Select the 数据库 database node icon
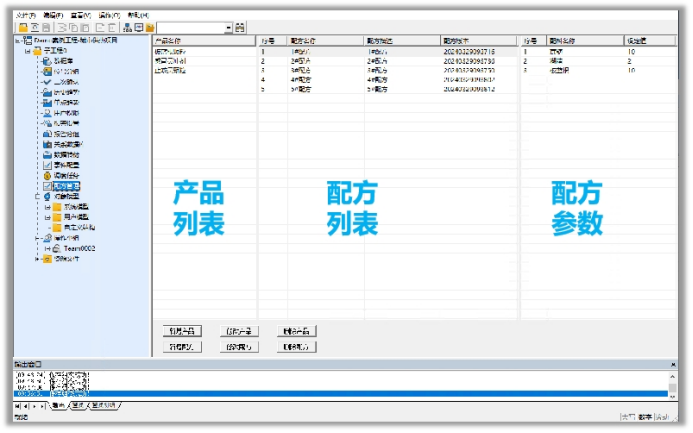The width and height of the screenshot is (693, 433). point(47,61)
